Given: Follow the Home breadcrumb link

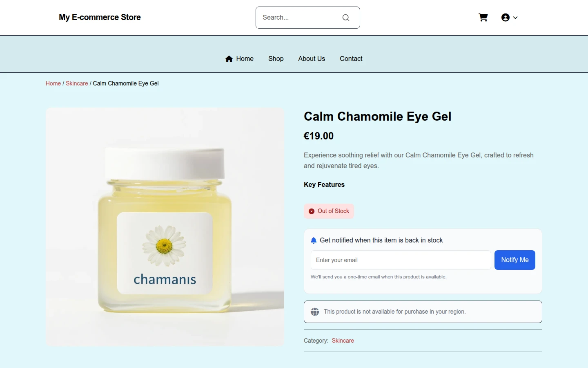Looking at the screenshot, I should (53, 83).
